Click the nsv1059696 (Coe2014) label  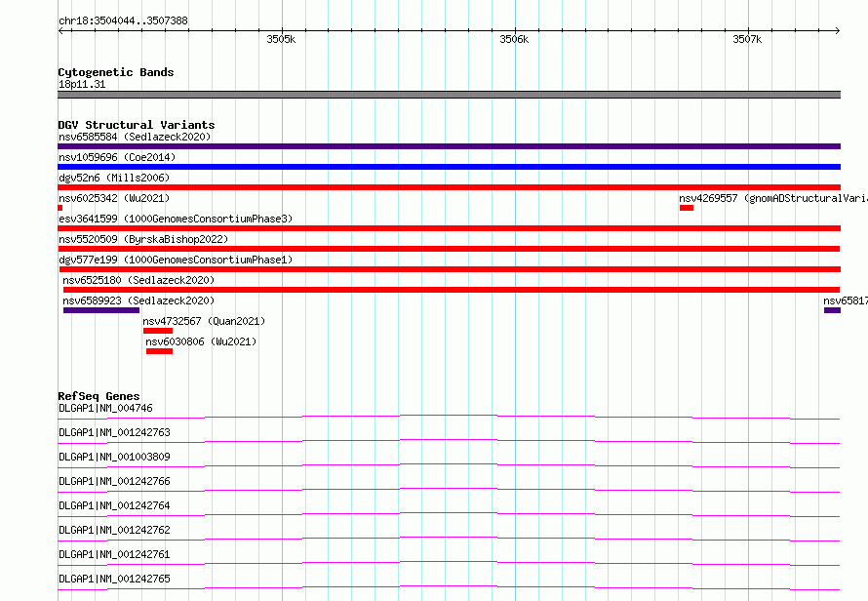point(117,157)
